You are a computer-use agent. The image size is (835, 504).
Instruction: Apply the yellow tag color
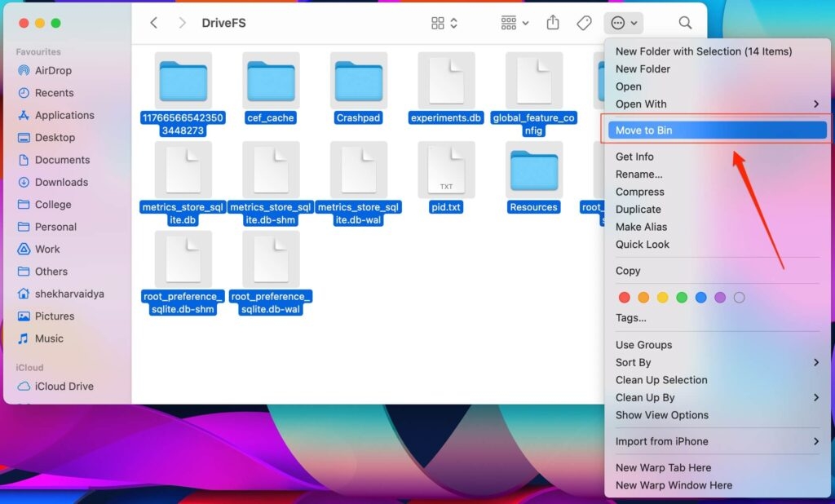tap(662, 298)
